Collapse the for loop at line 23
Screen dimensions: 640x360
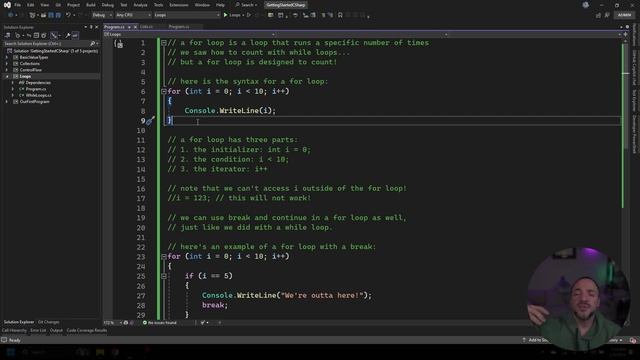[x=164, y=257]
